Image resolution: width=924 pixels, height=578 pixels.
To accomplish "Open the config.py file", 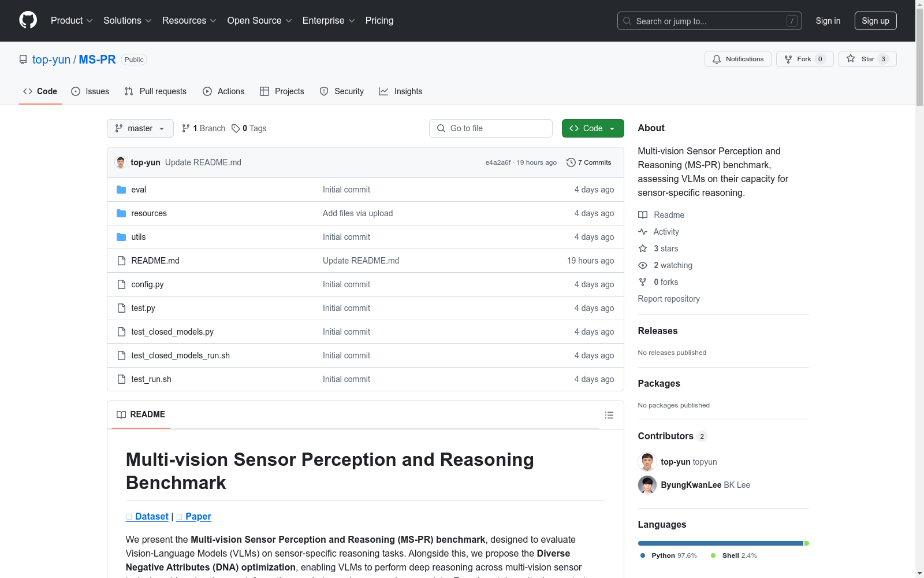I will [x=147, y=284].
